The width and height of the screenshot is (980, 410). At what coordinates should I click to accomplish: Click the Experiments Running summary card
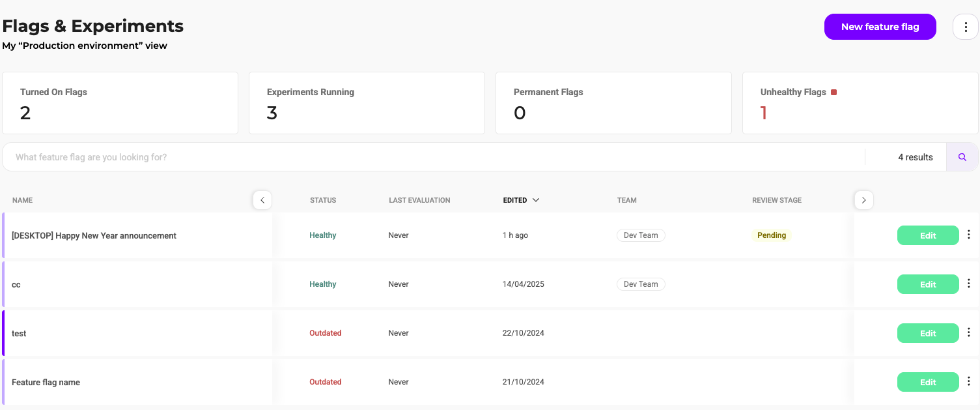click(367, 103)
